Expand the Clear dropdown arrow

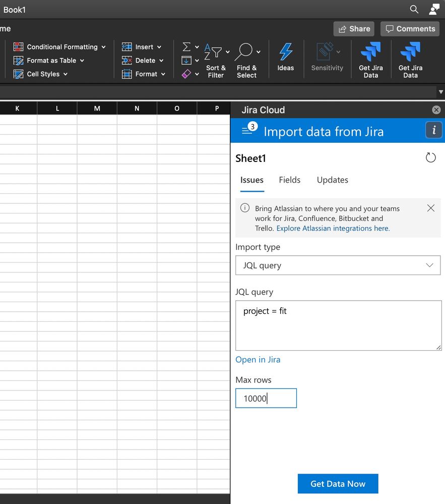click(x=197, y=74)
